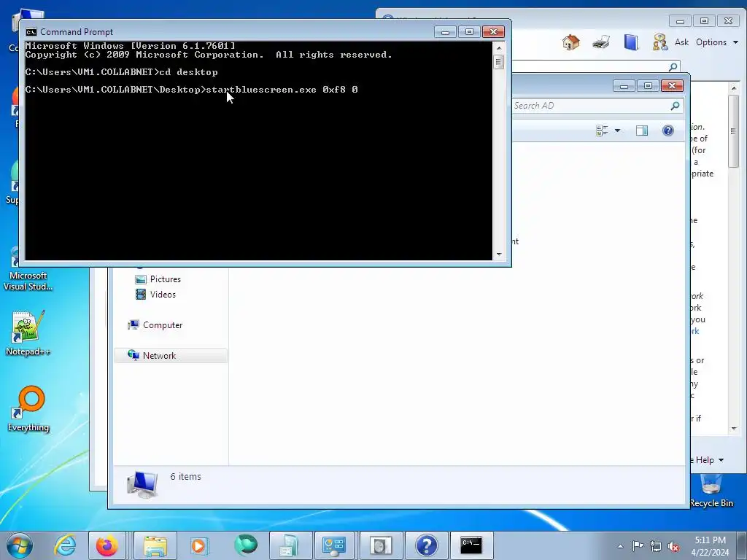Open Windows Media Player from taskbar
Screen dimensions: 747x560
(x=198, y=545)
